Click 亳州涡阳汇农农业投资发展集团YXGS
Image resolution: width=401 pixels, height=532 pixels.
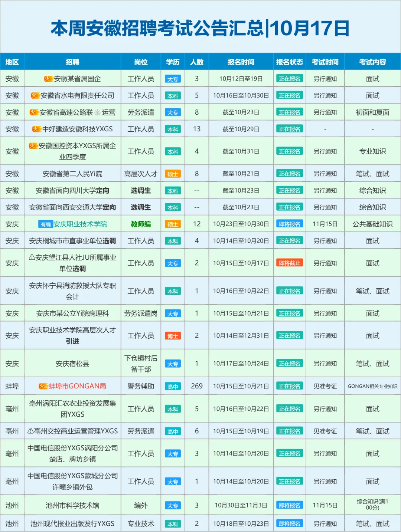[72, 408]
